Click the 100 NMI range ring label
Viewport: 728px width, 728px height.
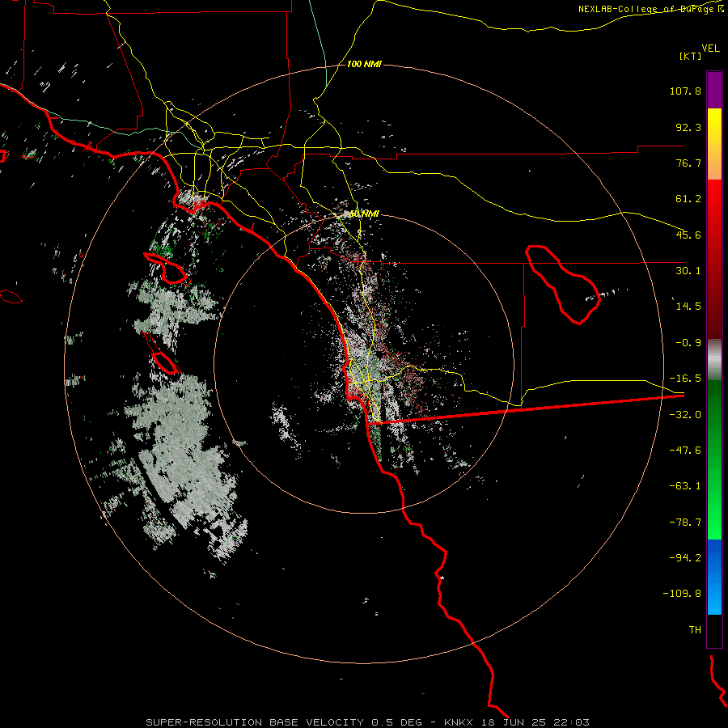point(364,64)
